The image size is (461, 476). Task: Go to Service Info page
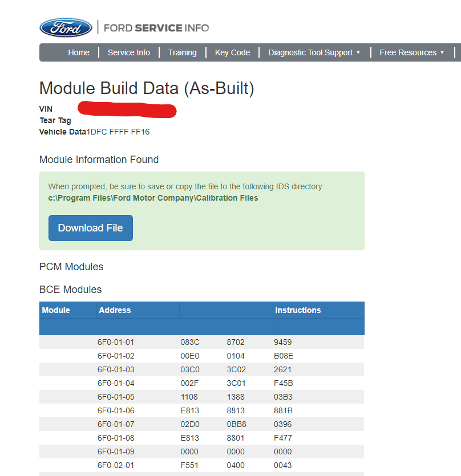pyautogui.click(x=129, y=52)
